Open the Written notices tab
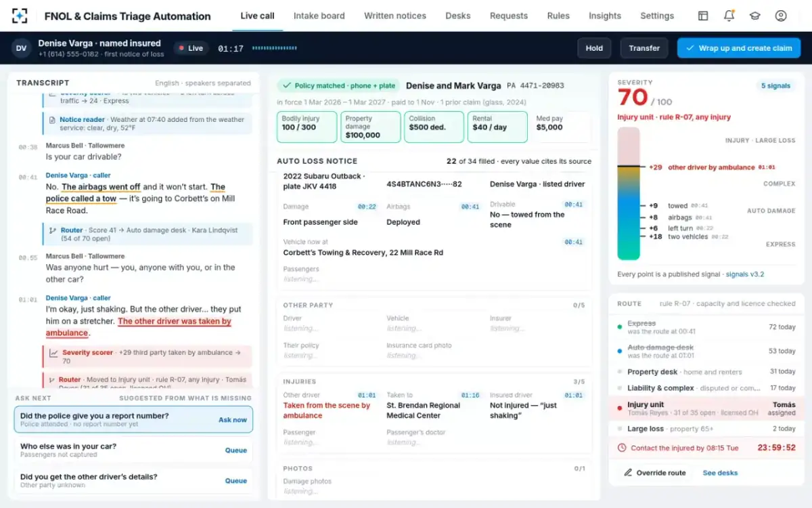The height and width of the screenshot is (508, 812). [395, 16]
